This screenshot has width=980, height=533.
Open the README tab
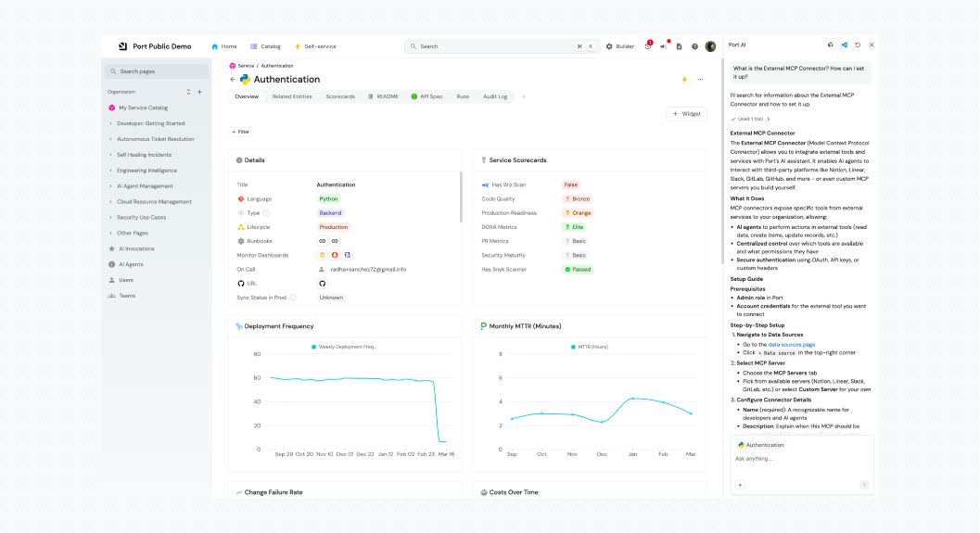click(383, 96)
